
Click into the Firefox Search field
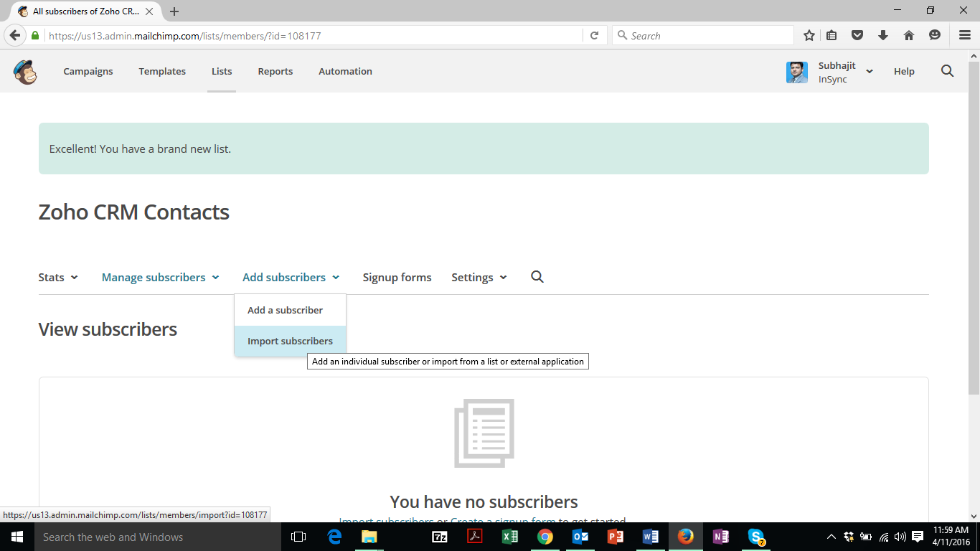[x=703, y=35]
